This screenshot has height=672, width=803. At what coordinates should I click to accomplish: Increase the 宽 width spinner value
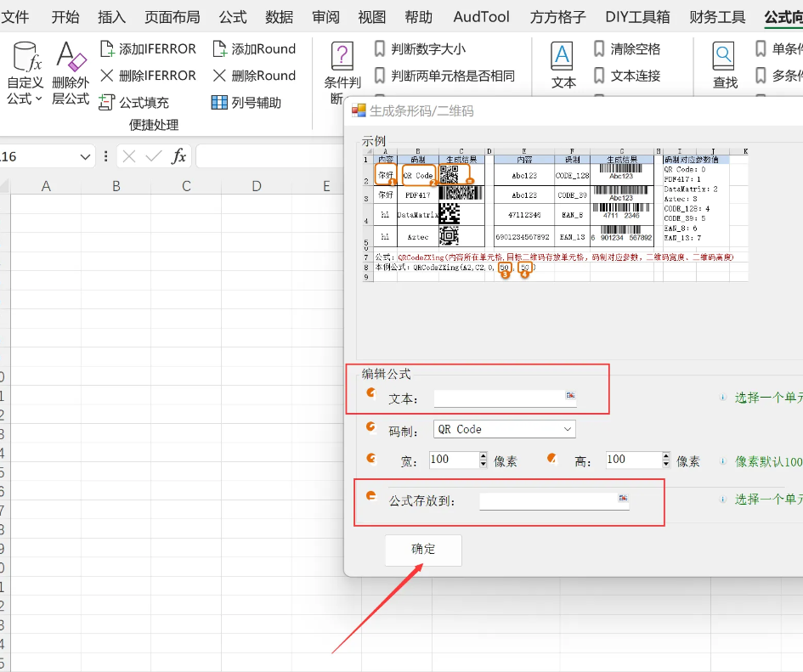pyautogui.click(x=483, y=455)
